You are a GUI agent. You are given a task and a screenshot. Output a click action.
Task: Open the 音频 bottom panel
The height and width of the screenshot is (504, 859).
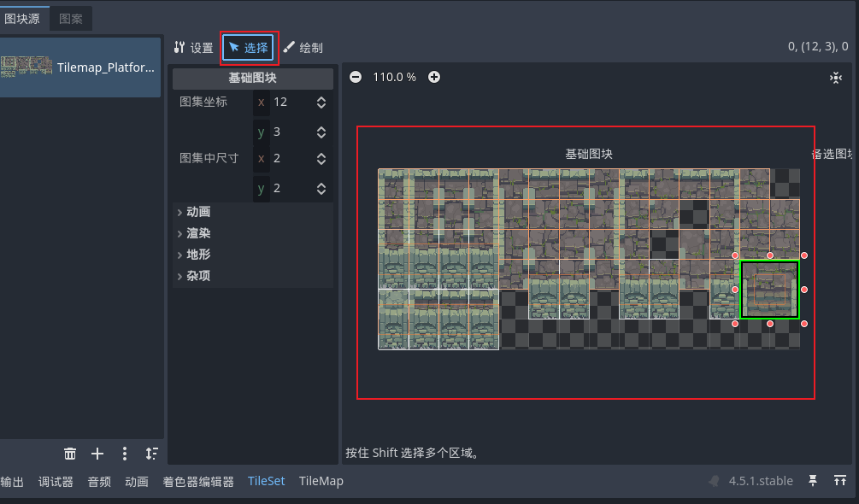(99, 482)
